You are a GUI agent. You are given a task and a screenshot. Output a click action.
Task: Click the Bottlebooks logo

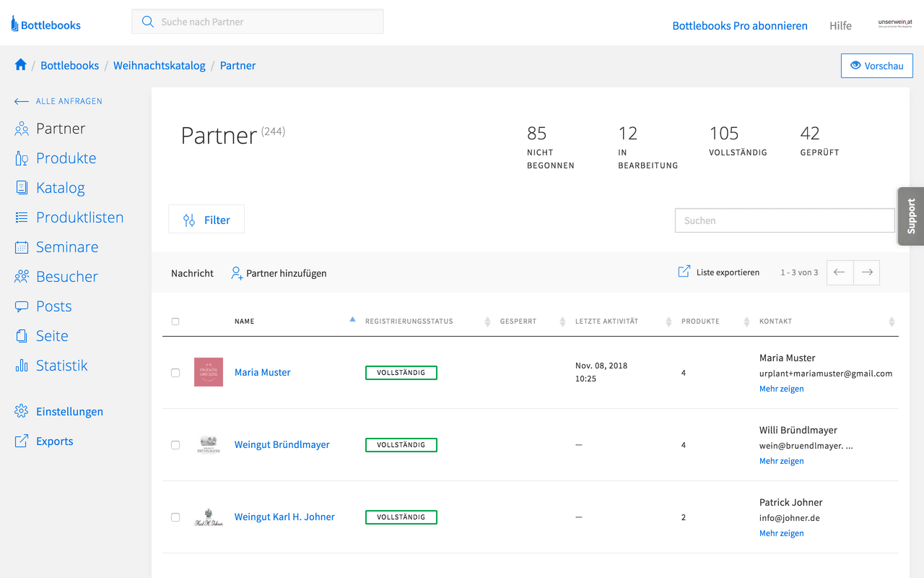45,25
